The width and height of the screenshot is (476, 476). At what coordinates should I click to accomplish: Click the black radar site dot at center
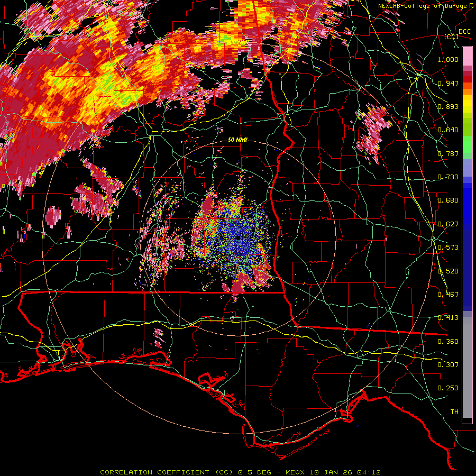coord(238,237)
